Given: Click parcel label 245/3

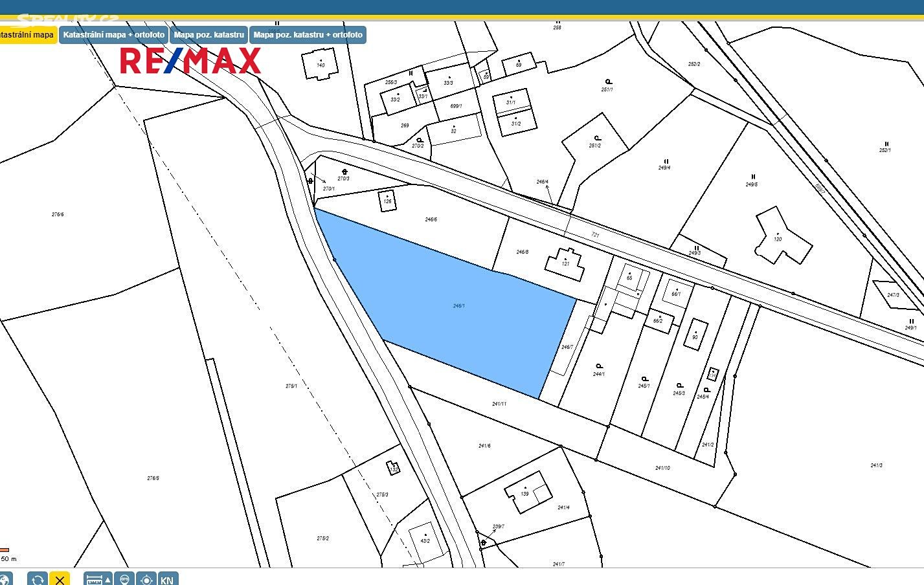Looking at the screenshot, I should coord(679,393).
